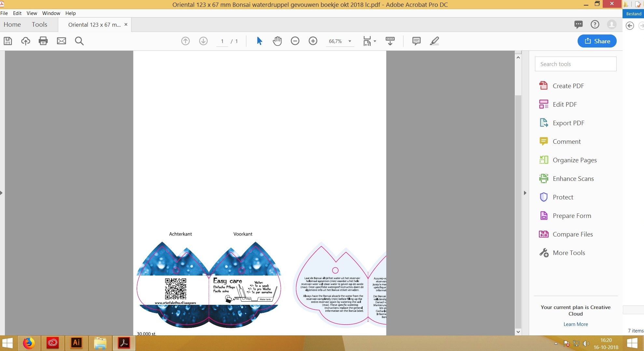644x351 pixels.
Task: Toggle the page thumbnails display
Action: click(390, 41)
